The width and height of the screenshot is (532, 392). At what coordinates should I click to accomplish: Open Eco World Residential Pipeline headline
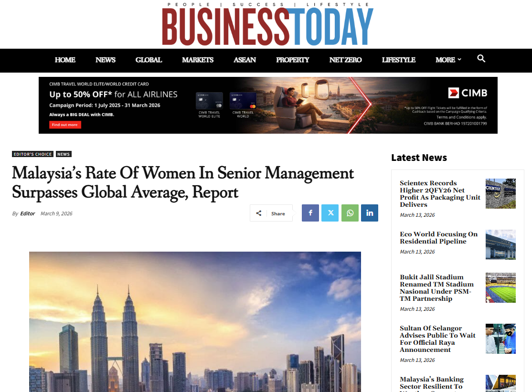[438, 238]
